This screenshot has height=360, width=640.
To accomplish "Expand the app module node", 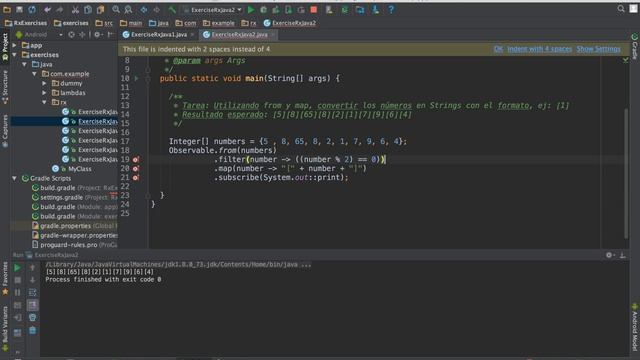I will point(15,45).
